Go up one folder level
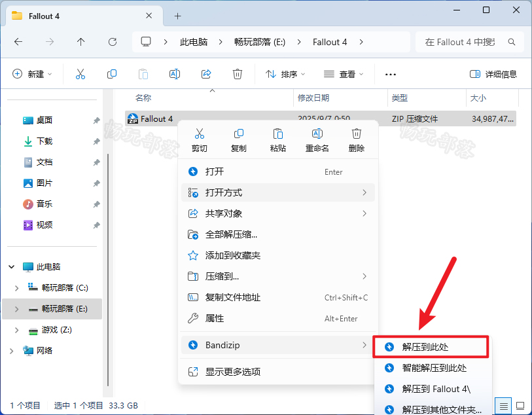This screenshot has width=532, height=415. click(x=80, y=42)
